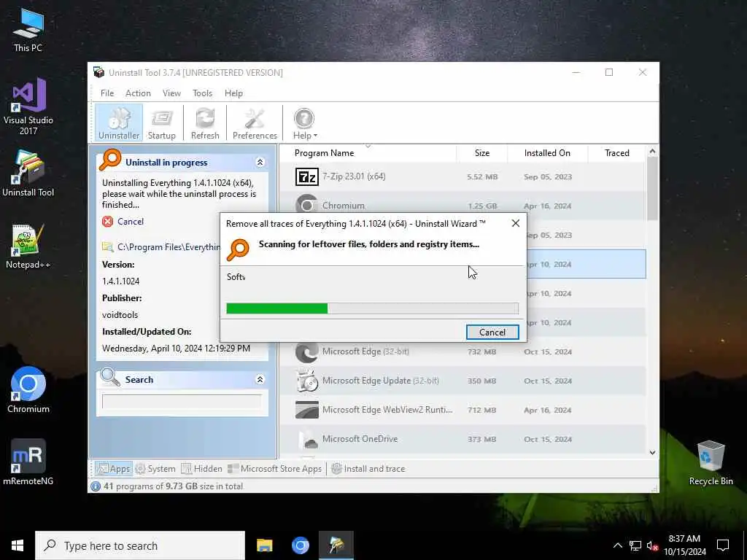This screenshot has width=747, height=560.
Task: Collapse the Uninstall in progress panel
Action: (260, 163)
